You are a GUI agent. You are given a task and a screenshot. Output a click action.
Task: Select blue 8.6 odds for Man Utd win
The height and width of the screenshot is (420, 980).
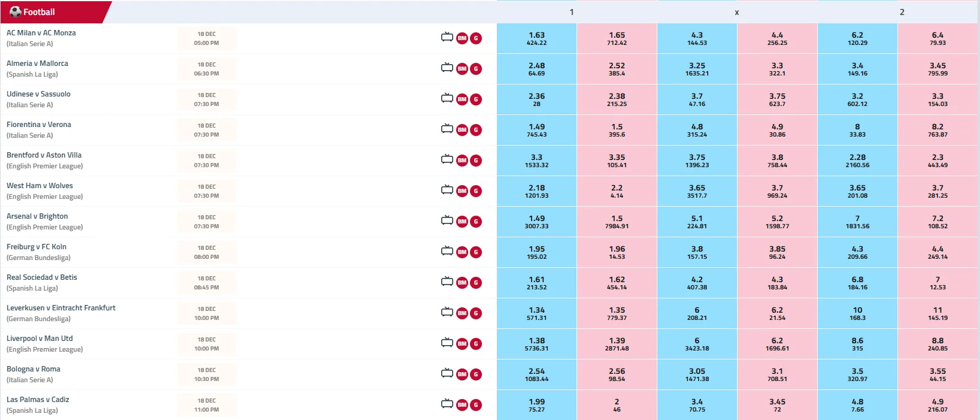tap(857, 344)
